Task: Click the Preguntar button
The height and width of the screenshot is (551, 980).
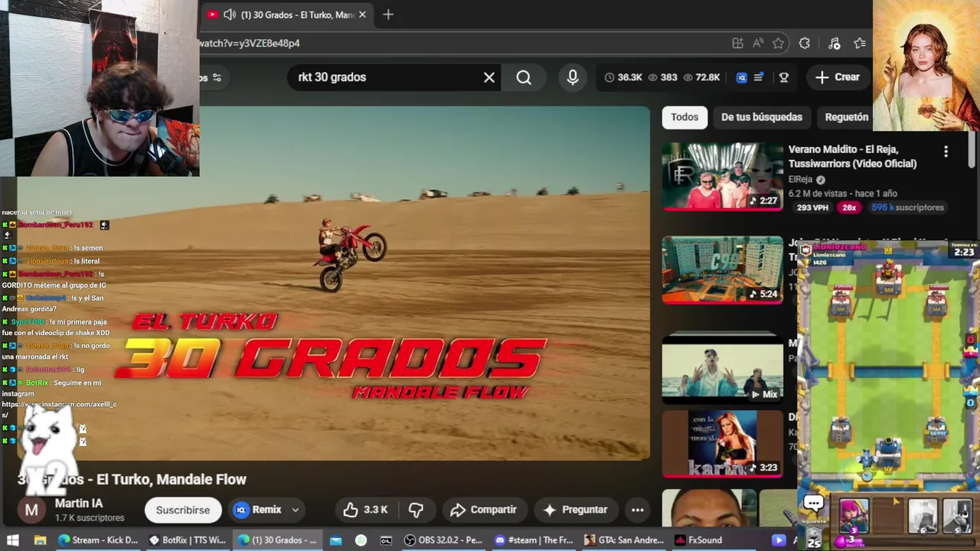Action: click(576, 510)
